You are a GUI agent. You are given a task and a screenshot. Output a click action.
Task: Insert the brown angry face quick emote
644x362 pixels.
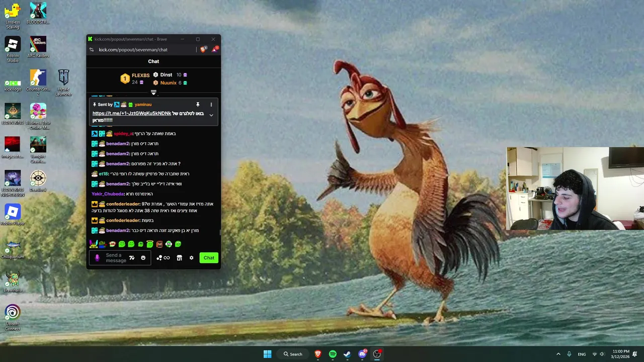click(159, 244)
